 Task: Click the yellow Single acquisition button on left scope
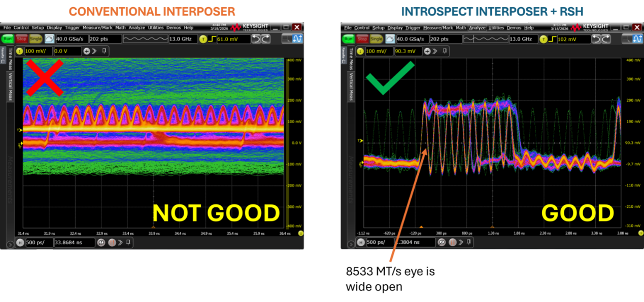pos(35,39)
